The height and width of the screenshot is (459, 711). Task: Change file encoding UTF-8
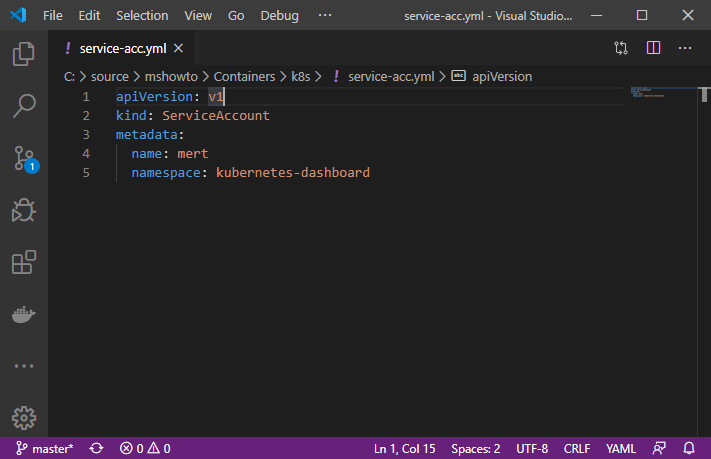(532, 449)
